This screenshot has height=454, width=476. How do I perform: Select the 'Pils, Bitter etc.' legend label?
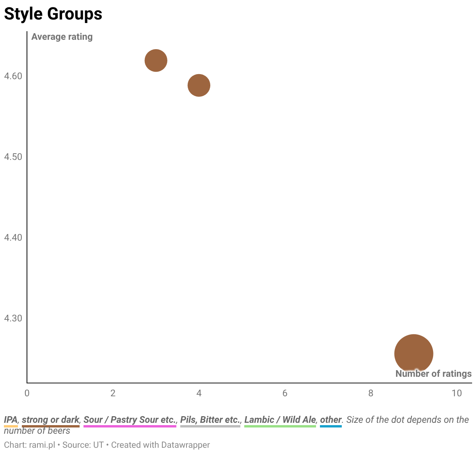pyautogui.click(x=210, y=420)
